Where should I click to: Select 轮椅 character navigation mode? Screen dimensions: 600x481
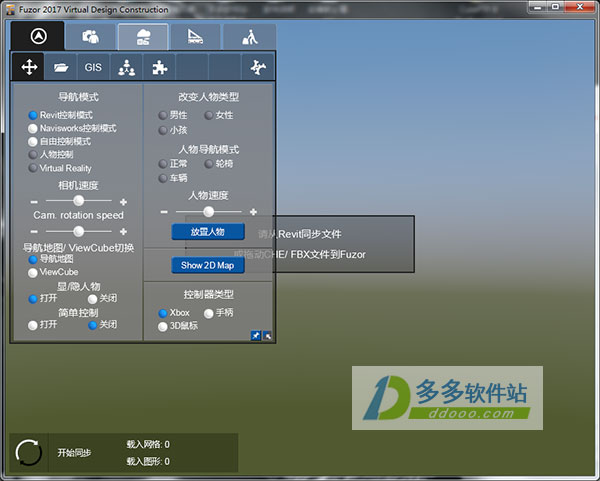click(x=209, y=164)
